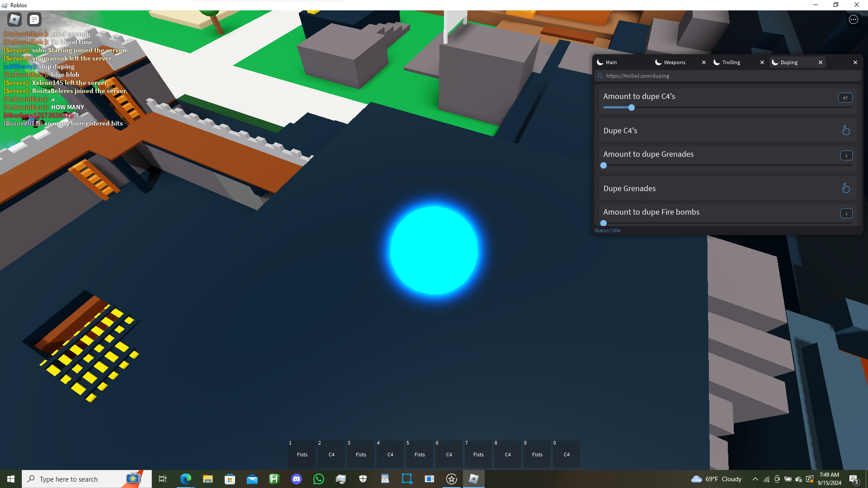
Task: Open the Wi-Fi network tray icon
Action: 767,479
